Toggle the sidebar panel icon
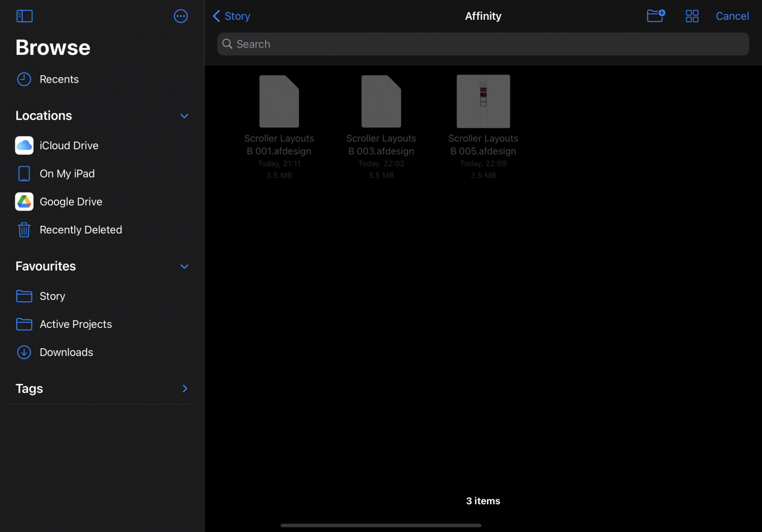The image size is (762, 532). tap(24, 16)
